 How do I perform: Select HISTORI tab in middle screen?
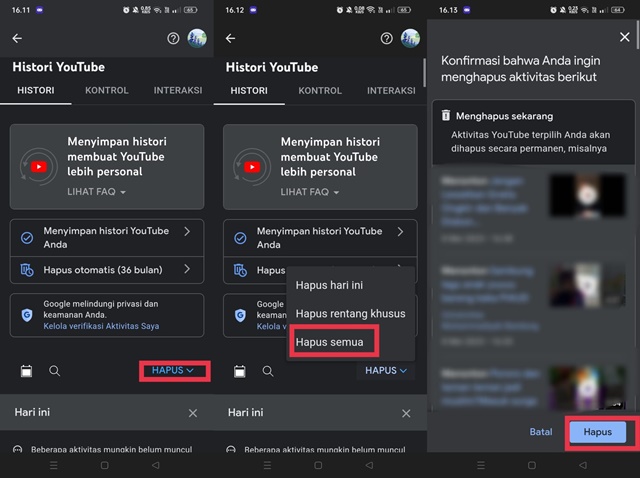249,90
